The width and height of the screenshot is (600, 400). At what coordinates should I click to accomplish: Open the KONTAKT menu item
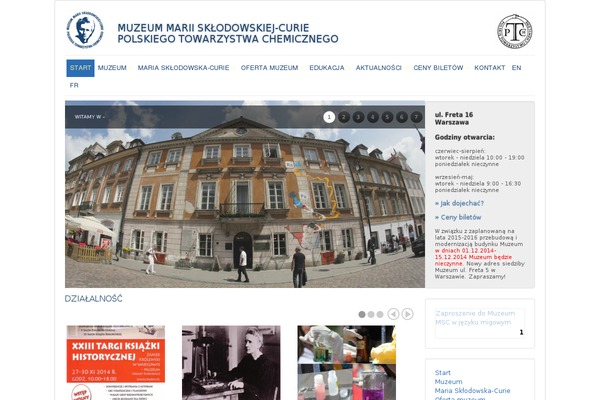(x=490, y=68)
